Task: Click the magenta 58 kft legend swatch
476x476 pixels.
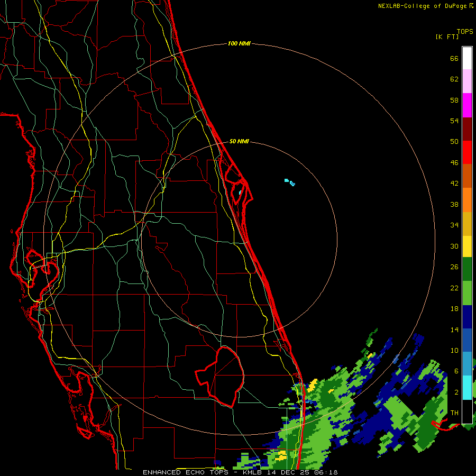Action: [x=467, y=105]
